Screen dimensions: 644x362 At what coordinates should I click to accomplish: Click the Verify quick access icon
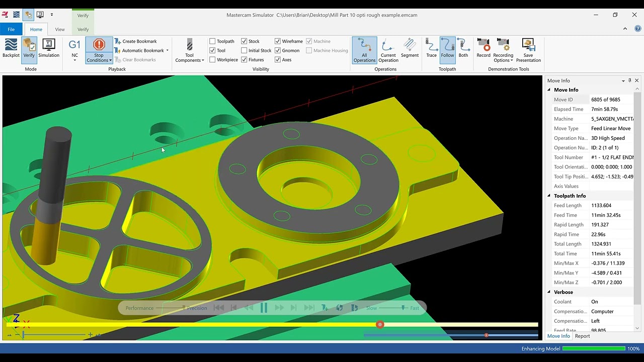28,15
